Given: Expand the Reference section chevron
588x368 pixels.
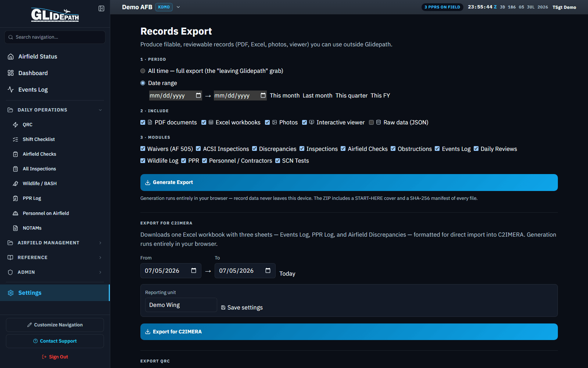Looking at the screenshot, I should tap(100, 258).
